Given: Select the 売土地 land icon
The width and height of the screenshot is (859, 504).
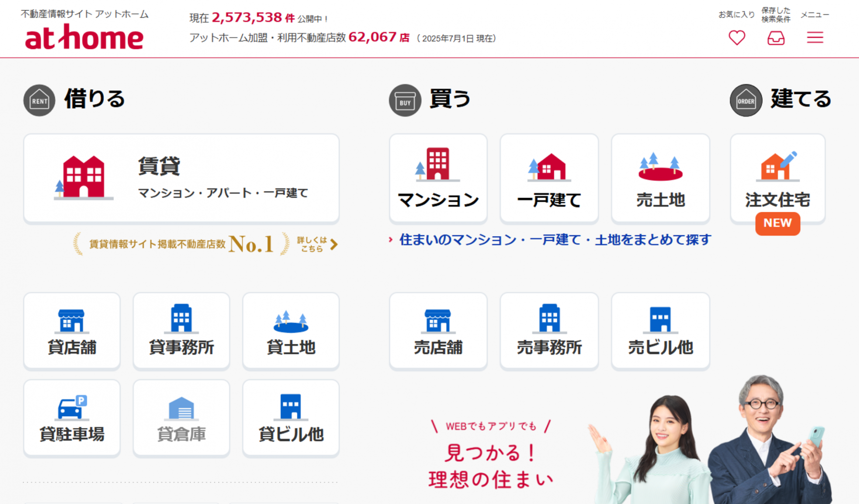Looking at the screenshot, I should pyautogui.click(x=660, y=167).
